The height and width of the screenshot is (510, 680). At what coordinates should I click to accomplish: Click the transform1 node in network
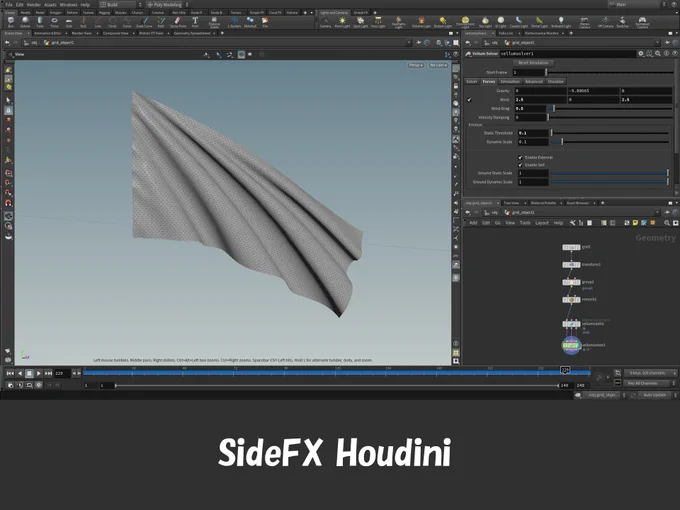[571, 265]
